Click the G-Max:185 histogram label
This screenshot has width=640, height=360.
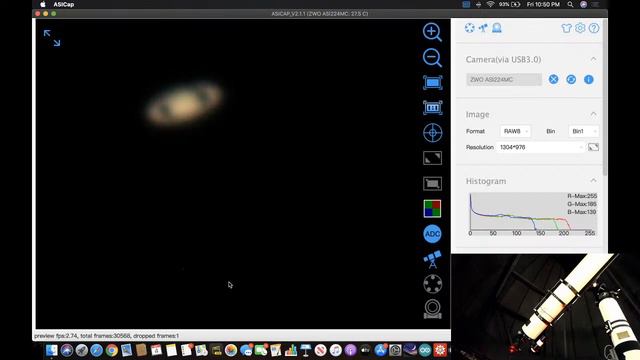582,204
